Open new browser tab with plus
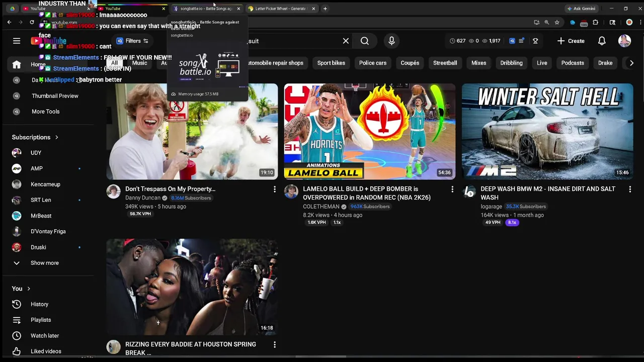 pos(325,9)
